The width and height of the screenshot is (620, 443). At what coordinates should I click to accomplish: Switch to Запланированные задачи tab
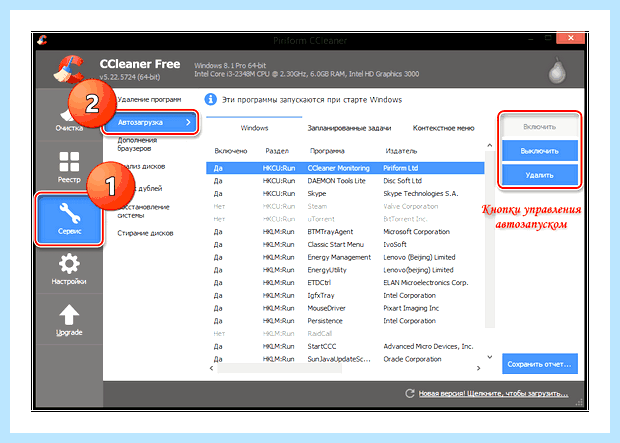tap(349, 128)
